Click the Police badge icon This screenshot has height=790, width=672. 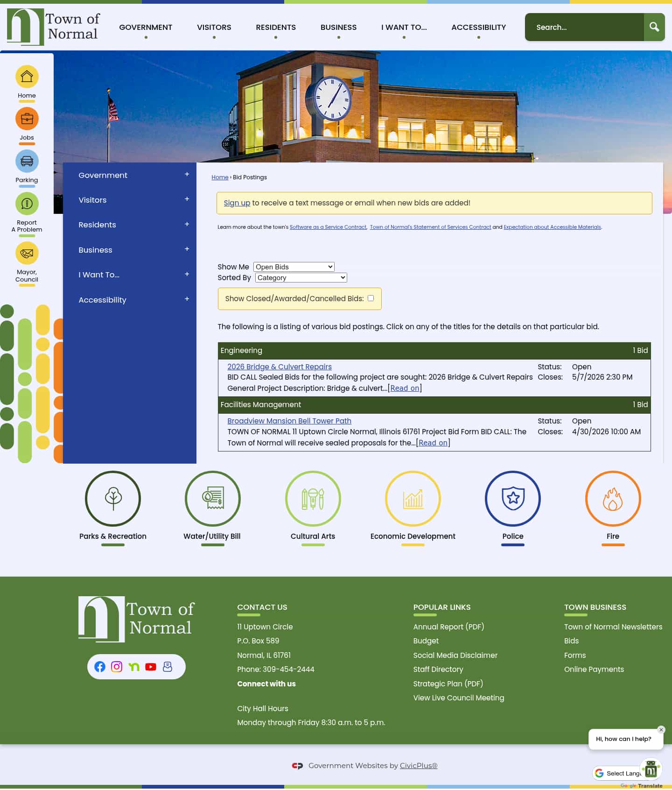513,499
